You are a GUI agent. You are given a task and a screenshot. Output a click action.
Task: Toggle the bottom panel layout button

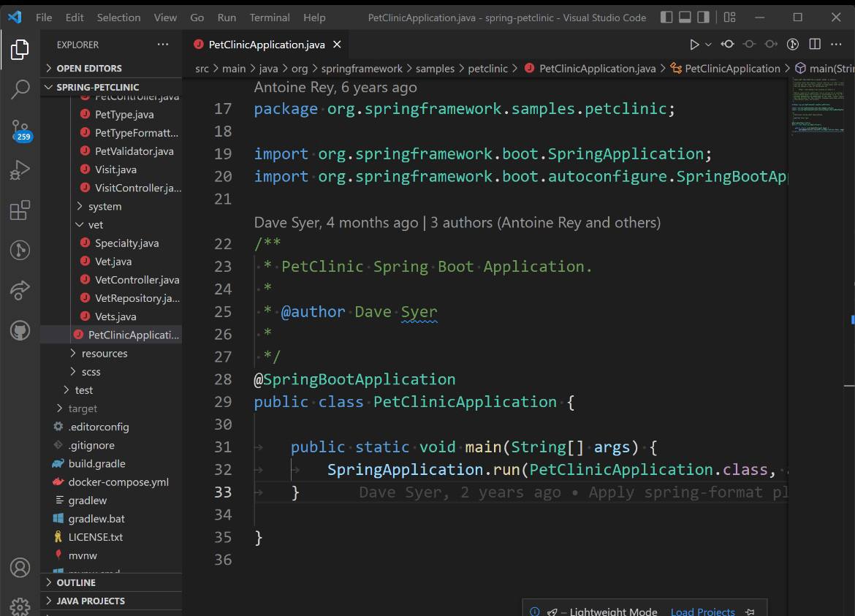pyautogui.click(x=685, y=17)
